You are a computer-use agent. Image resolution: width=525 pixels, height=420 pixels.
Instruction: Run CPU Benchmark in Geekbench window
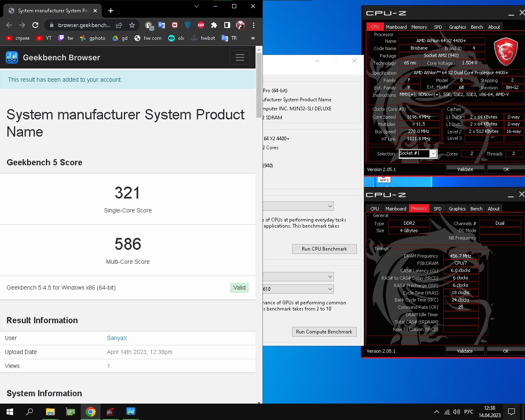pos(324,249)
